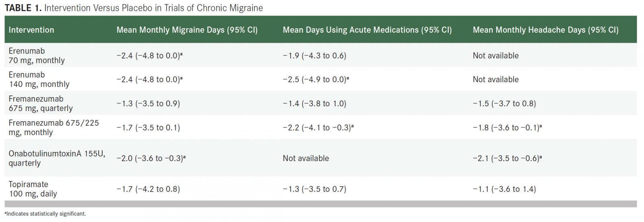
Task: Click the Intervention column header
Action: click(31, 30)
